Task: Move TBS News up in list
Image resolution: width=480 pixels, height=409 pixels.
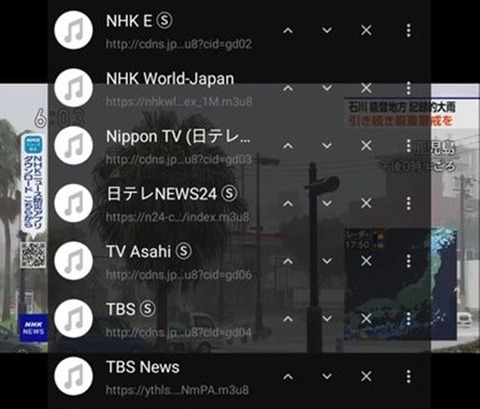Action: tap(288, 377)
